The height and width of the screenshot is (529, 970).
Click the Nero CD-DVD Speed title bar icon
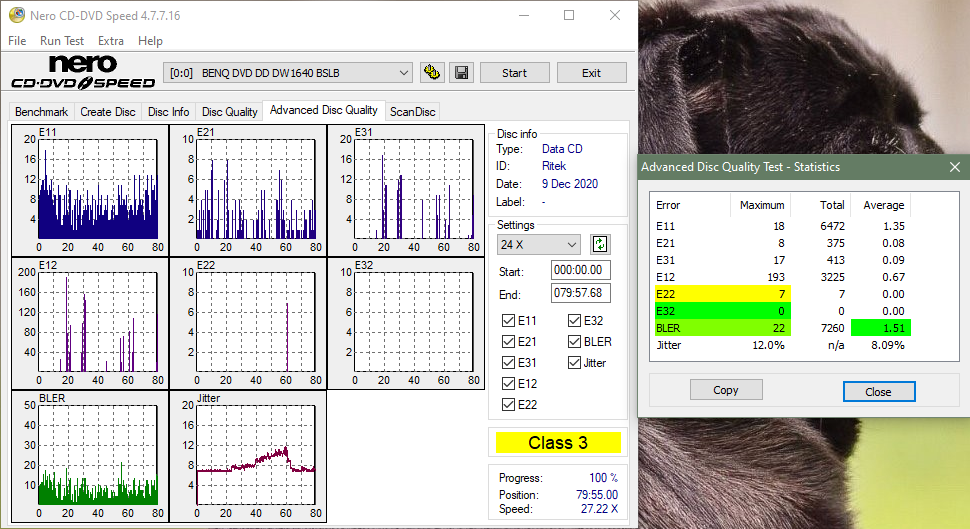pyautogui.click(x=17, y=15)
